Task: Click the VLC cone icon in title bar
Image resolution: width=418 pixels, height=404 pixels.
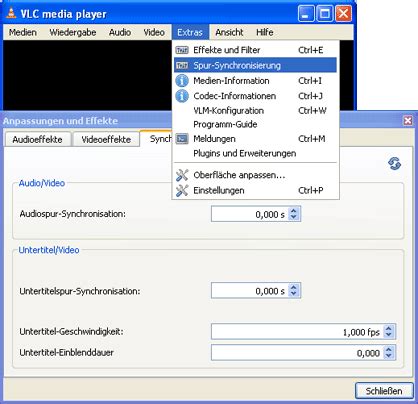Action: coord(11,13)
